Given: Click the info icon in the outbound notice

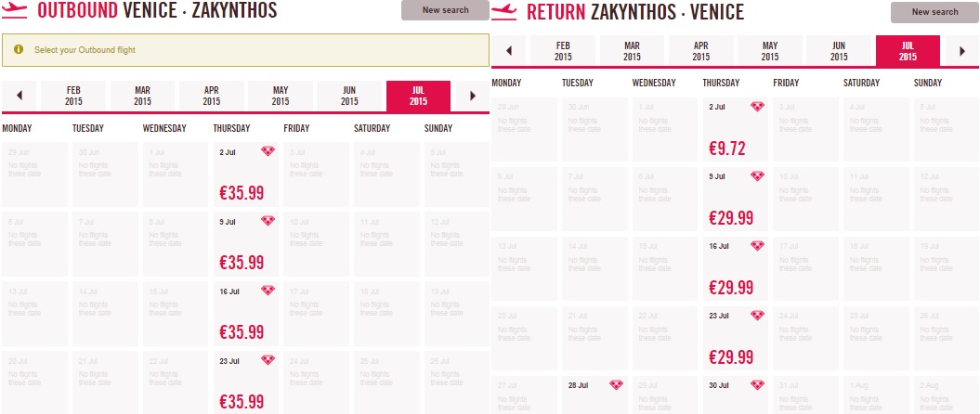Looking at the screenshot, I should pos(18,48).
